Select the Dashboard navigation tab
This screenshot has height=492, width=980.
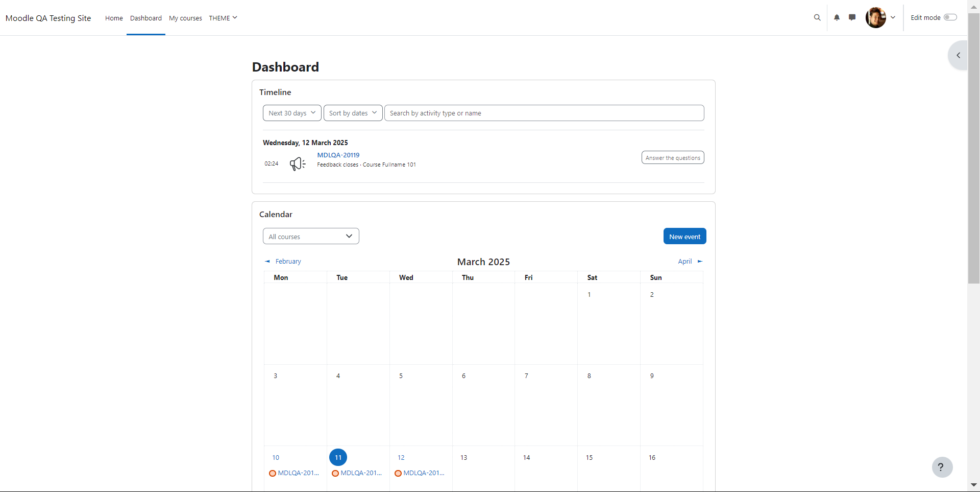146,18
